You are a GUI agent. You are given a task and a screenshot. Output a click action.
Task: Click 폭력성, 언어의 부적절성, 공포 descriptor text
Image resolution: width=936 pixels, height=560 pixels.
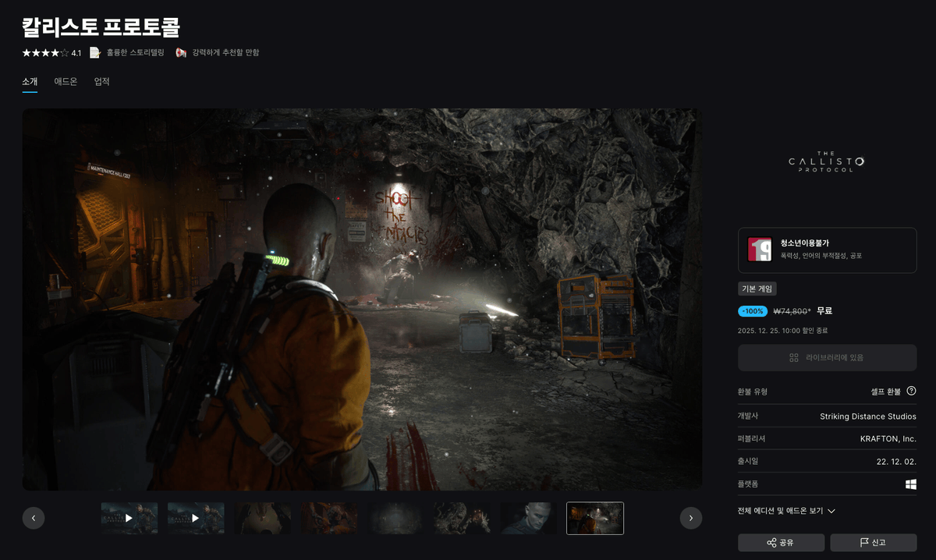(x=821, y=256)
